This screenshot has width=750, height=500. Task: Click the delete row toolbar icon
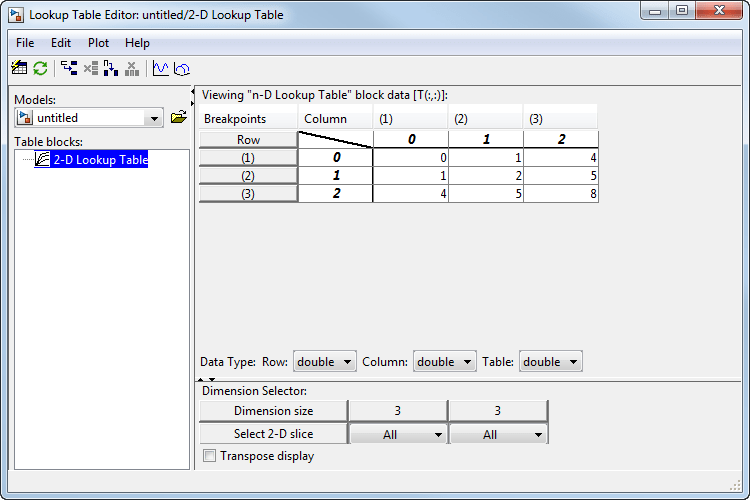click(x=90, y=68)
